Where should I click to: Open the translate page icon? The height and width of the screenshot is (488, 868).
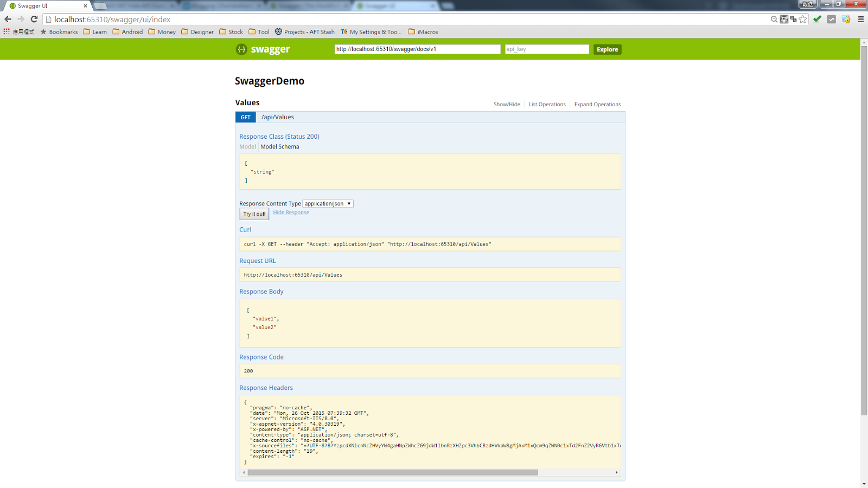click(793, 19)
